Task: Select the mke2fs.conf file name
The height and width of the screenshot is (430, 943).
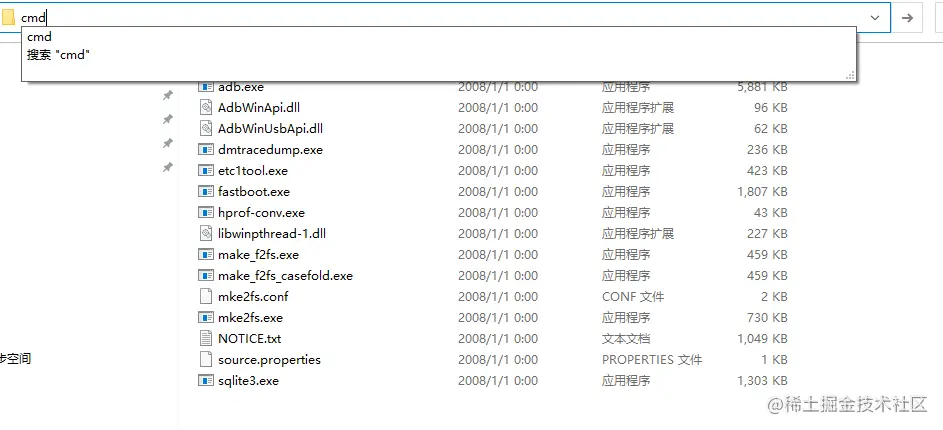Action: click(253, 296)
